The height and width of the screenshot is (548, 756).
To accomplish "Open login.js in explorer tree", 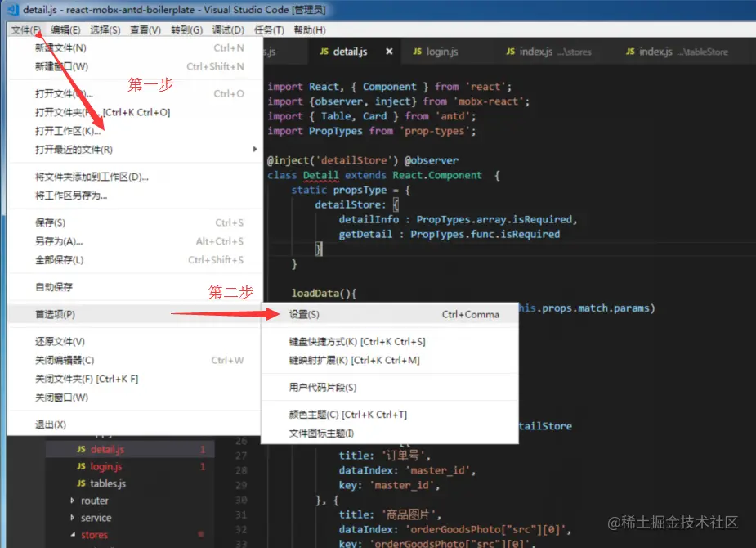I will coord(130,466).
